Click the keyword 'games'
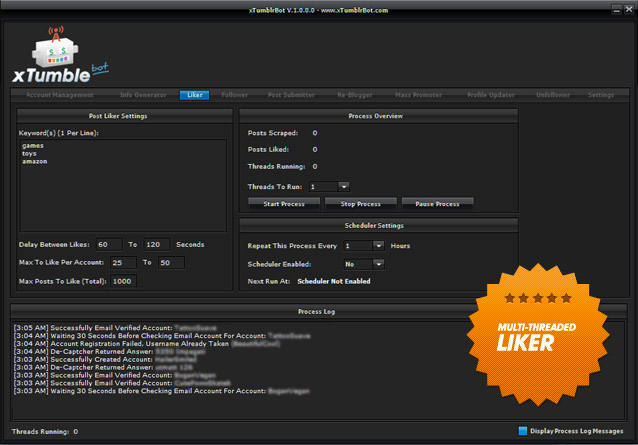 tap(33, 146)
